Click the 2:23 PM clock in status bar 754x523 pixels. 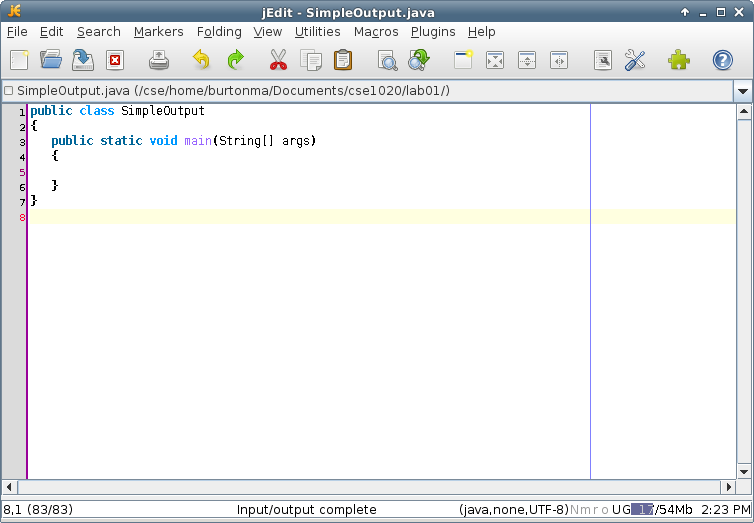(x=726, y=510)
